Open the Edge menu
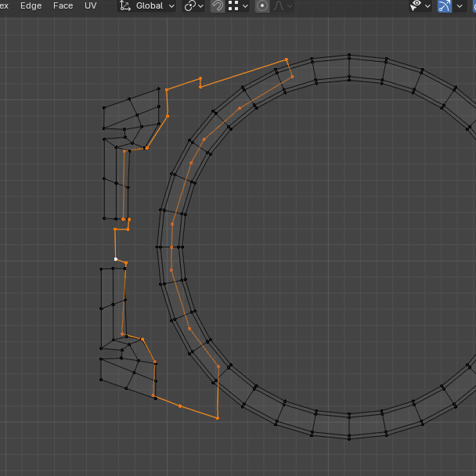 tap(31, 5)
